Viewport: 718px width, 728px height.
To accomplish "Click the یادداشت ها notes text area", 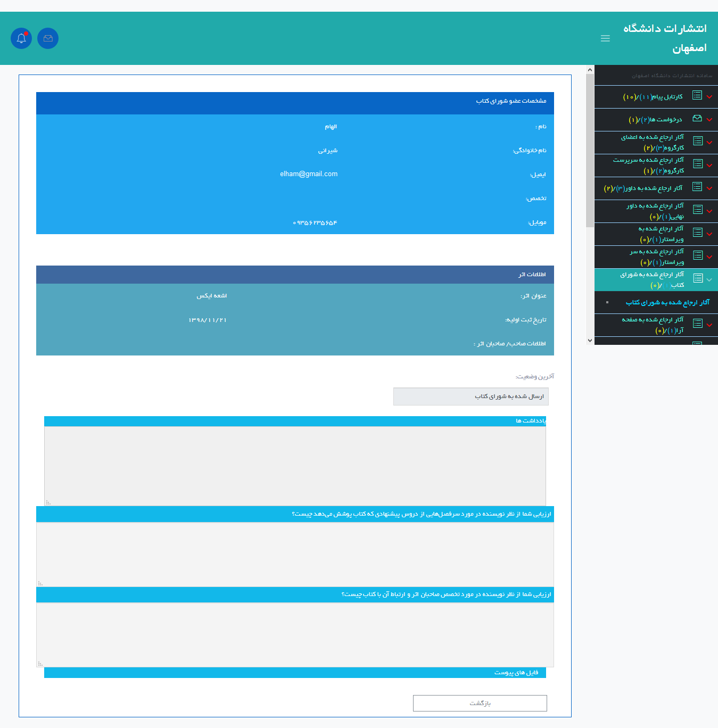I will [295, 466].
